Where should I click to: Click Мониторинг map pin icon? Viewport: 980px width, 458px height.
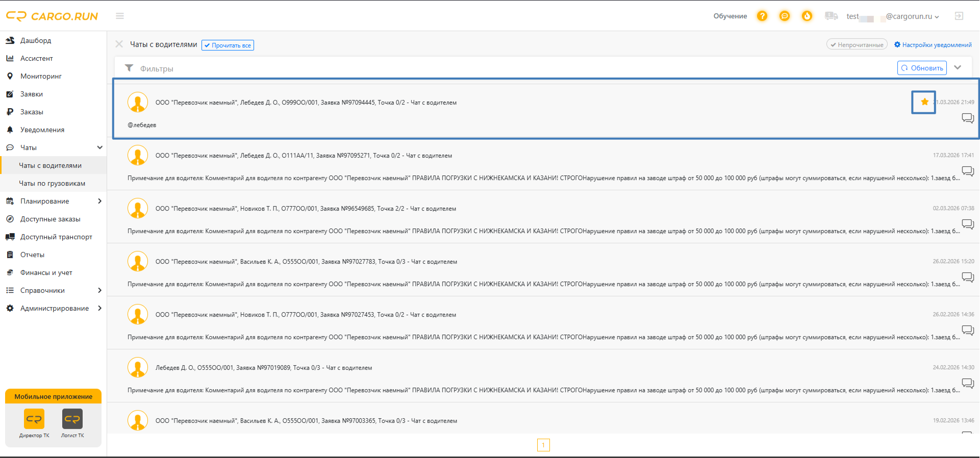click(x=10, y=76)
